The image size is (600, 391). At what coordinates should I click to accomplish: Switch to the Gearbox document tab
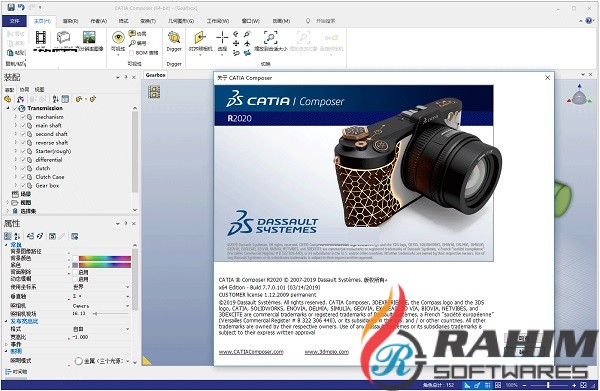pos(155,75)
